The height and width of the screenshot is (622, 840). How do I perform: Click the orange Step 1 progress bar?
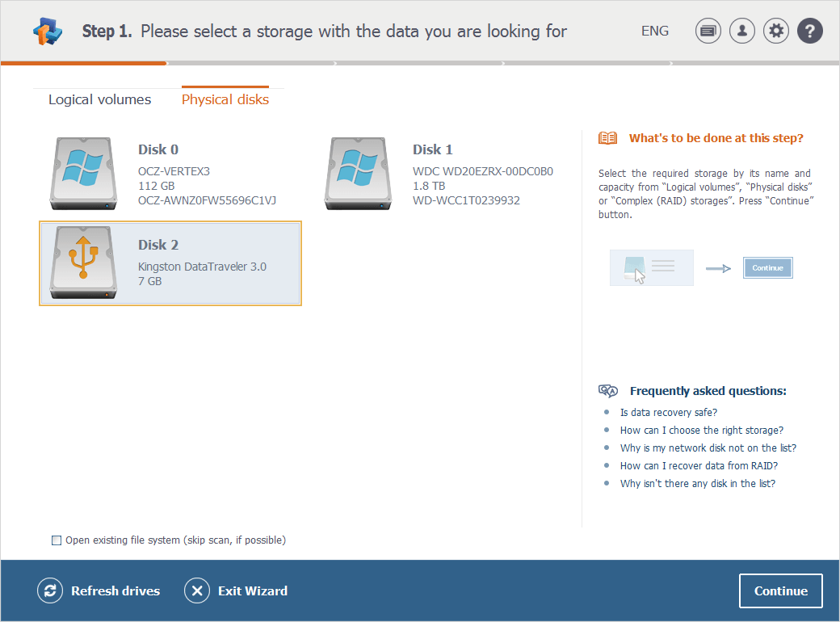[83, 62]
